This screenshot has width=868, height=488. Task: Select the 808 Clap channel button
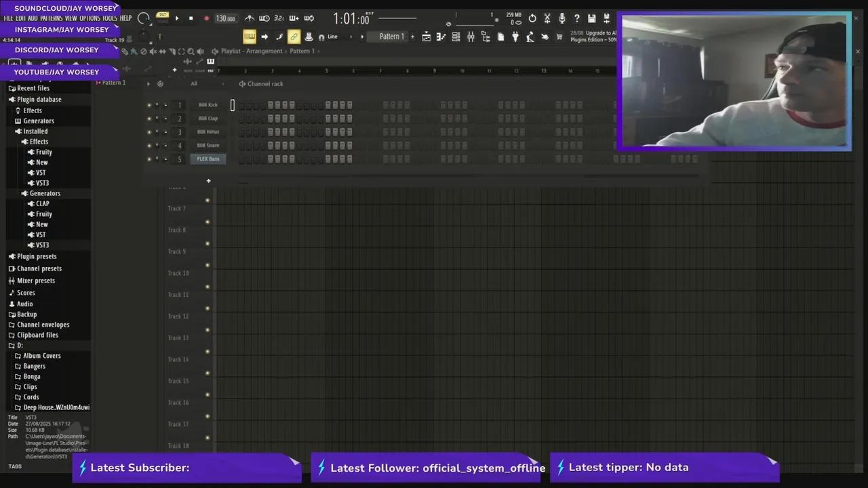pos(208,119)
